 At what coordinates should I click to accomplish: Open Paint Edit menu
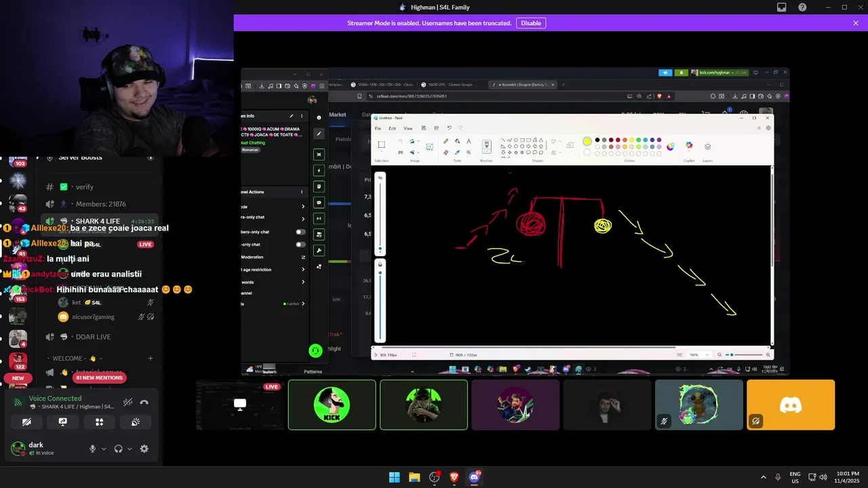[392, 128]
